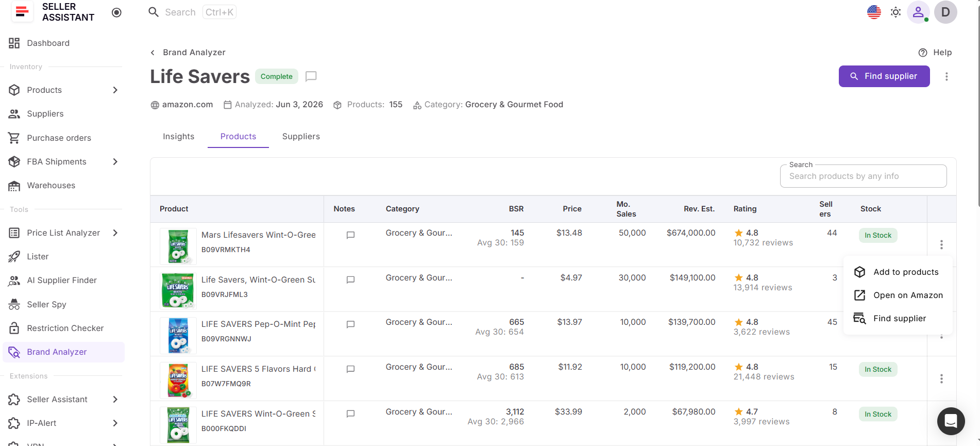The height and width of the screenshot is (446, 980).
Task: Click the Price List Analyzer icon
Action: click(x=14, y=233)
